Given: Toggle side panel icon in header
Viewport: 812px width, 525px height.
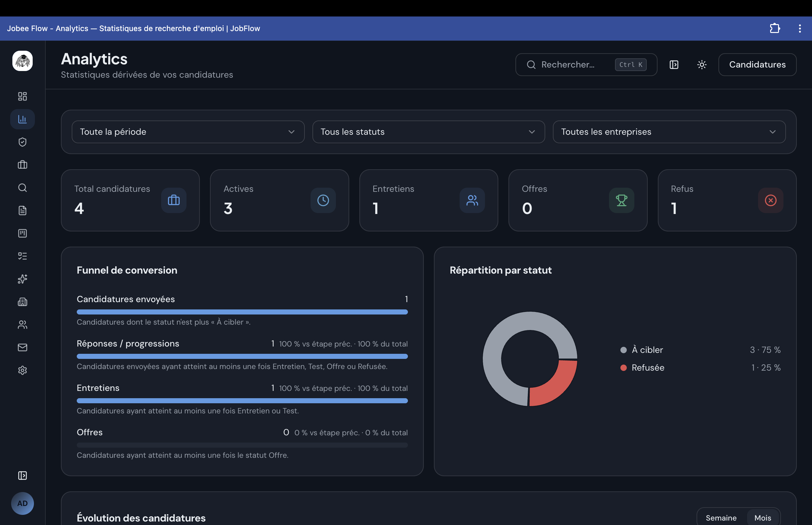Looking at the screenshot, I should pos(674,65).
